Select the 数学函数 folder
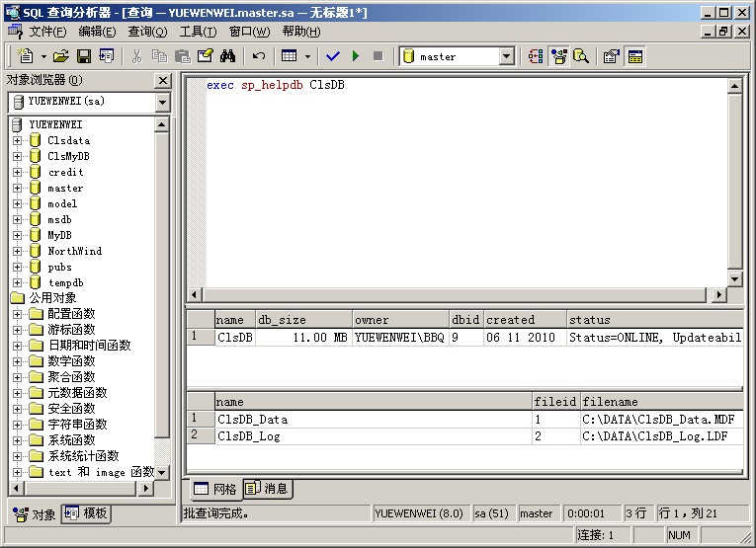Screen dimensions: 756x548 coord(71,361)
